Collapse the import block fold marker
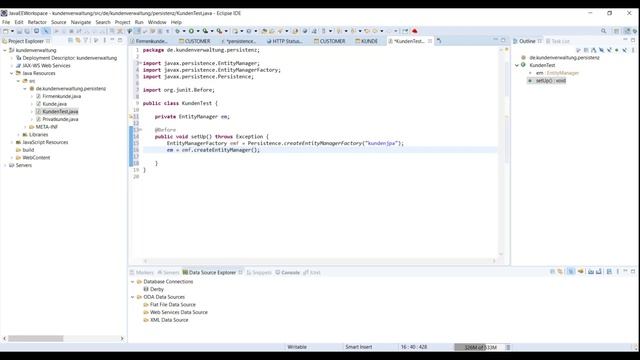Image resolution: width=640 pixels, height=360 pixels. point(140,63)
